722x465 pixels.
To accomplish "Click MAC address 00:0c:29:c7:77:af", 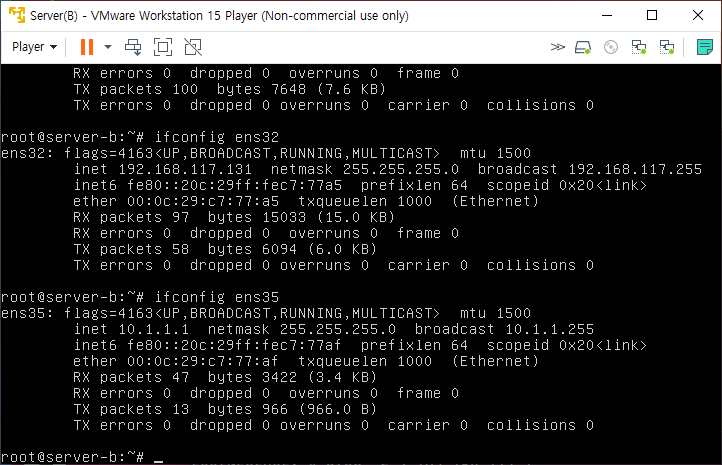I will [203, 361].
